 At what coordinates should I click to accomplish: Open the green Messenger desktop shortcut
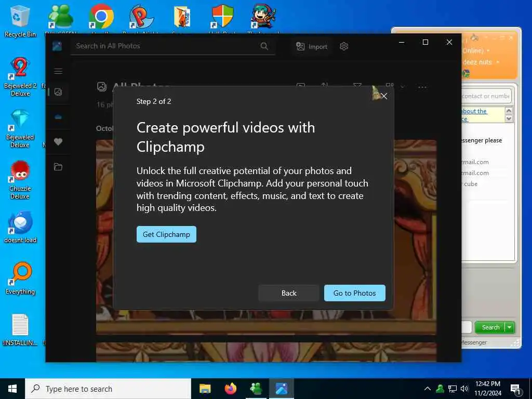(x=61, y=16)
